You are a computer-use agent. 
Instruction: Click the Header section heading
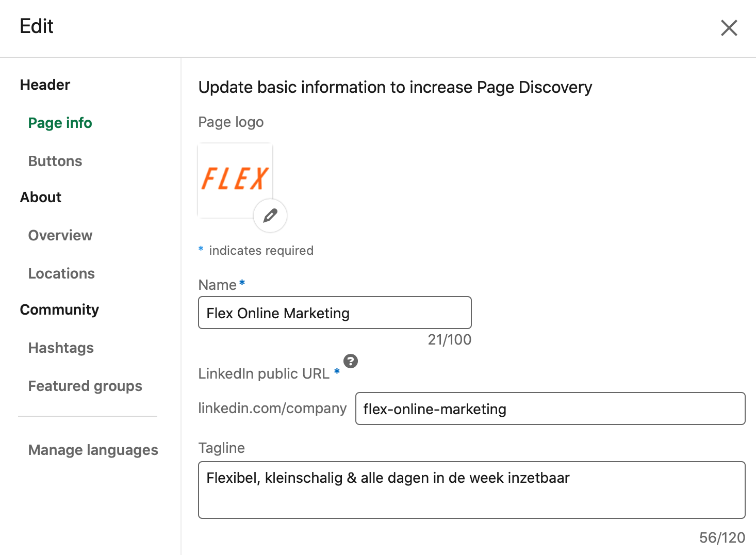[45, 85]
